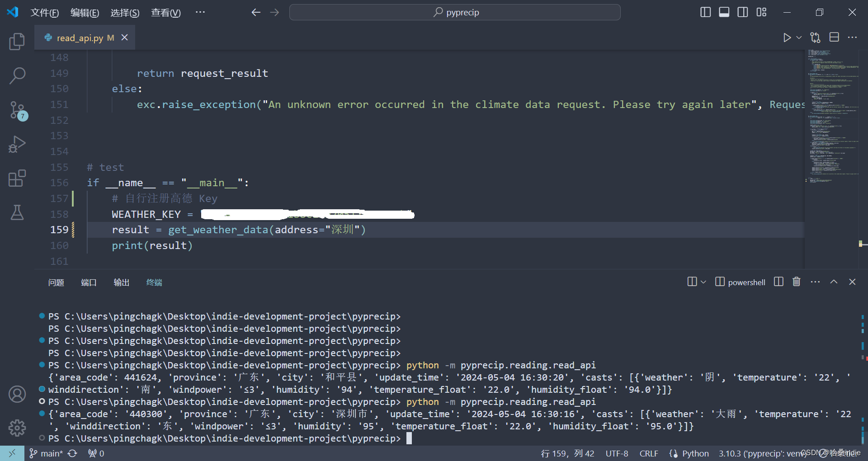Click 'return request_result' code line

[x=203, y=73]
